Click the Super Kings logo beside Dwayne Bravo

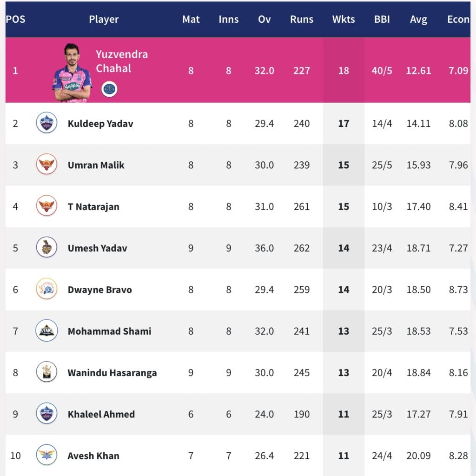point(46,290)
